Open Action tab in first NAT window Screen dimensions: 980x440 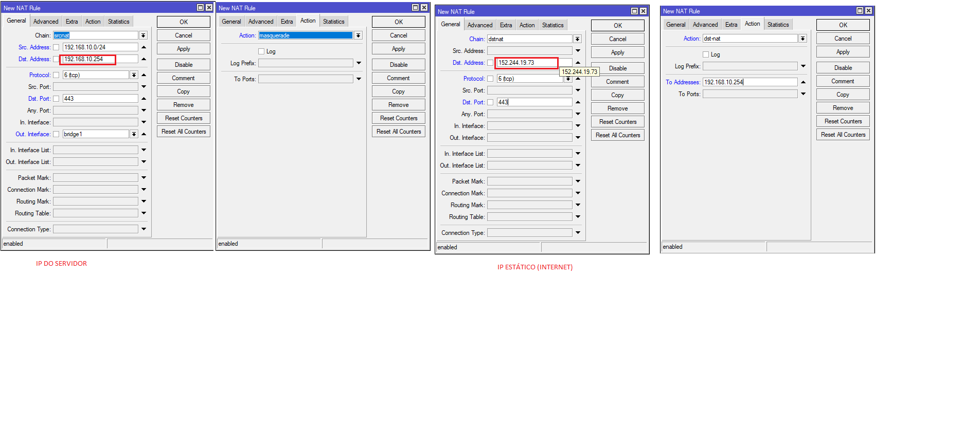[x=93, y=22]
